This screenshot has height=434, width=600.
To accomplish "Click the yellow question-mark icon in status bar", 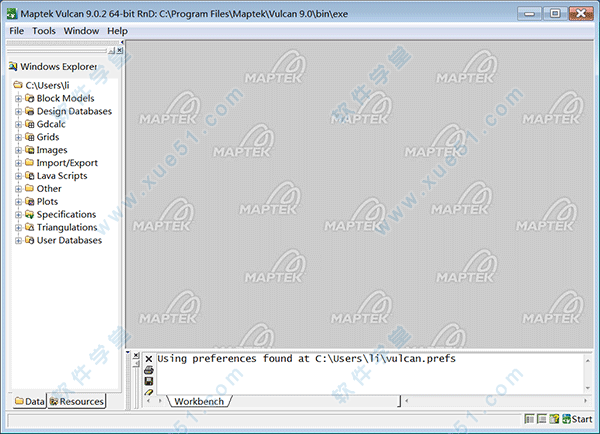I will [x=554, y=419].
